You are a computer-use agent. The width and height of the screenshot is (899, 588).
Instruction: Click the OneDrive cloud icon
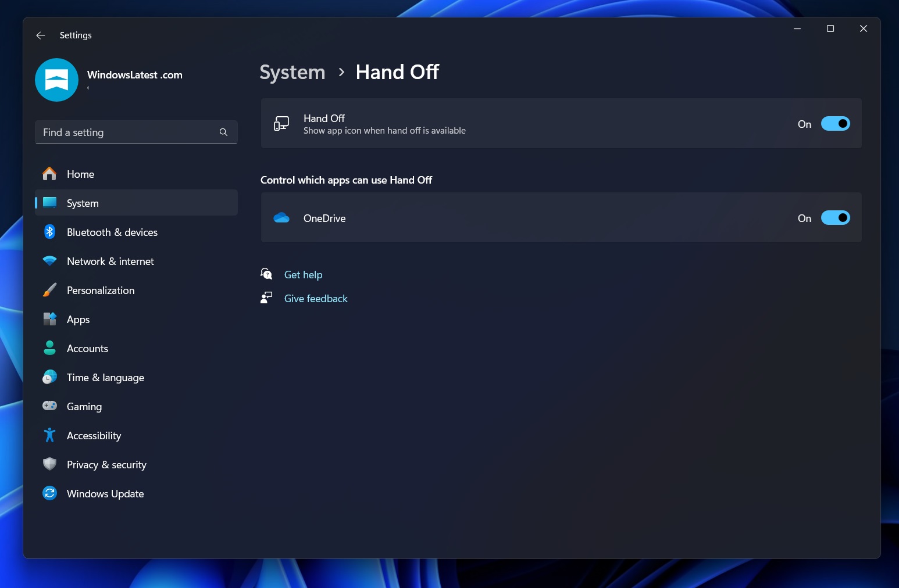(x=281, y=218)
